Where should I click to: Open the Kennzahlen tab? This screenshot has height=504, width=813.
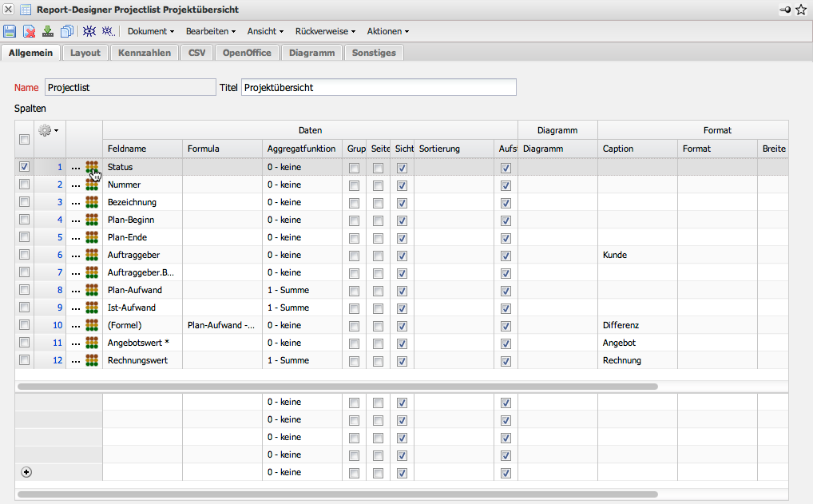pyautogui.click(x=144, y=53)
